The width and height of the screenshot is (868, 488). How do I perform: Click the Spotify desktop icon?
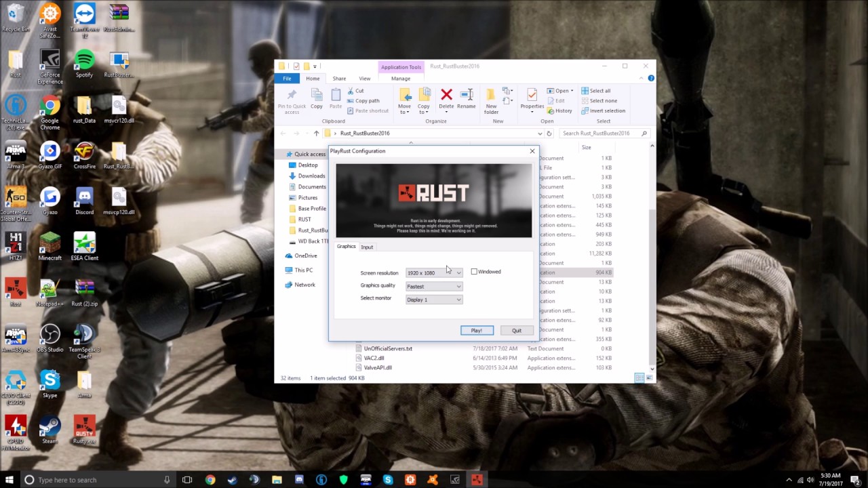click(84, 64)
